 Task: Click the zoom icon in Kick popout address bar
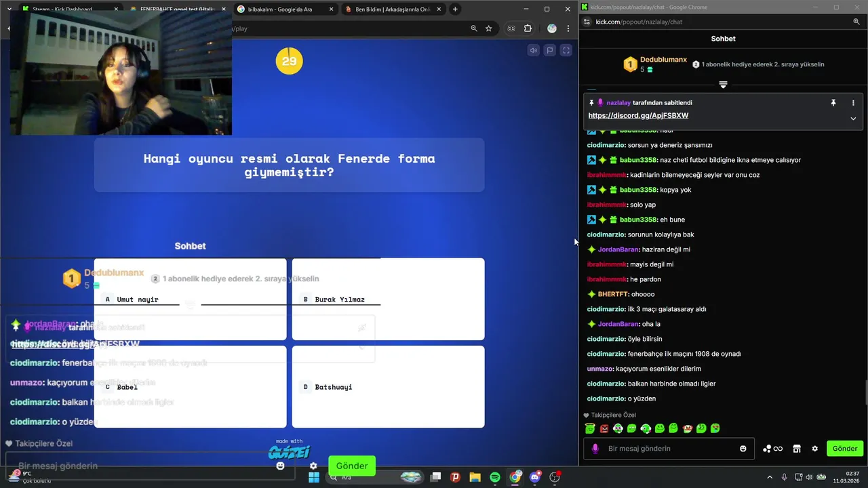click(x=856, y=22)
